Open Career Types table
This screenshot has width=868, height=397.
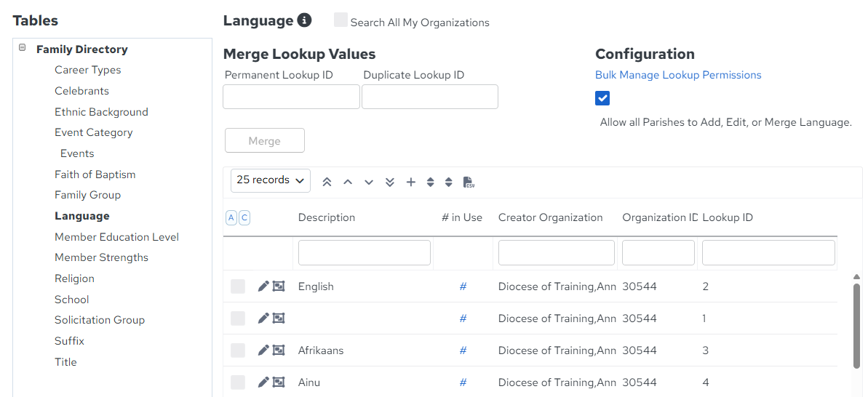(87, 71)
